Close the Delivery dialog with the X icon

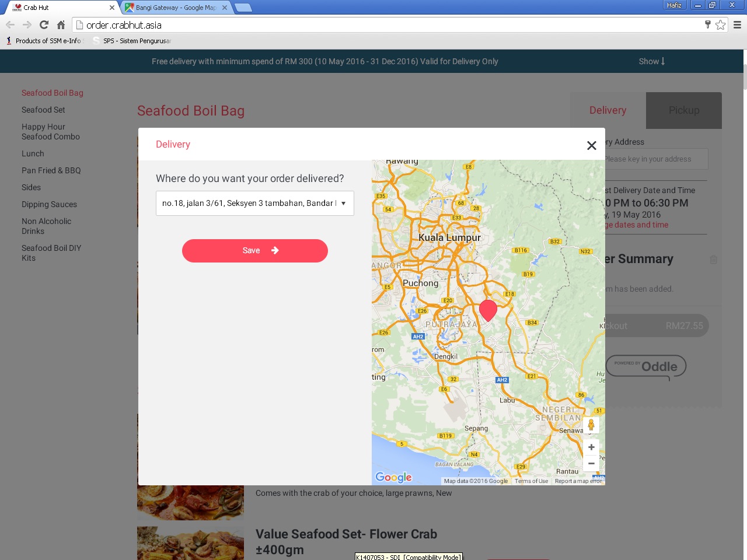pyautogui.click(x=591, y=145)
